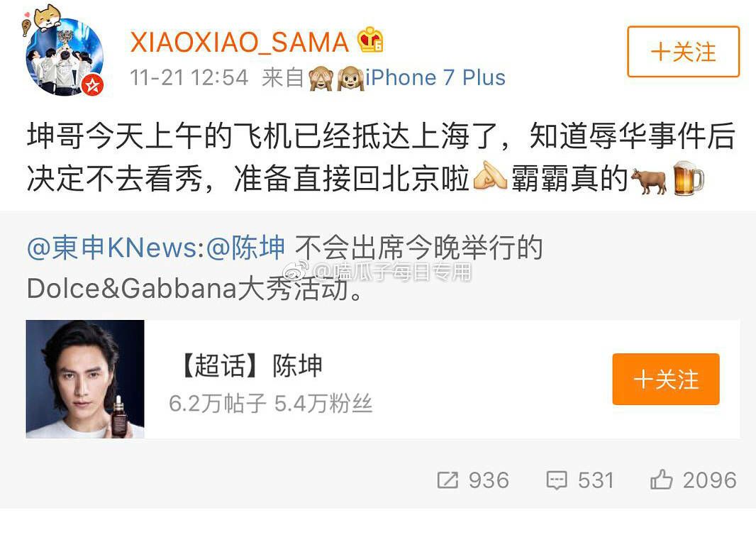This screenshot has width=756, height=542.
Task: Follow XIAOXIAO_SAMA with the outlined 关注 button
Action: [x=683, y=52]
